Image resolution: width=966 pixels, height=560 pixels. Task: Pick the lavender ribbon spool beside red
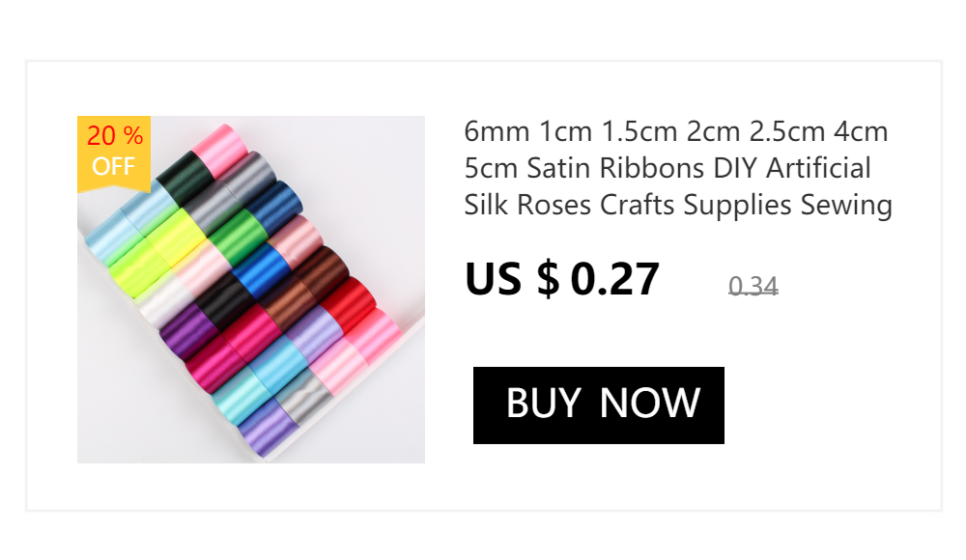(314, 333)
